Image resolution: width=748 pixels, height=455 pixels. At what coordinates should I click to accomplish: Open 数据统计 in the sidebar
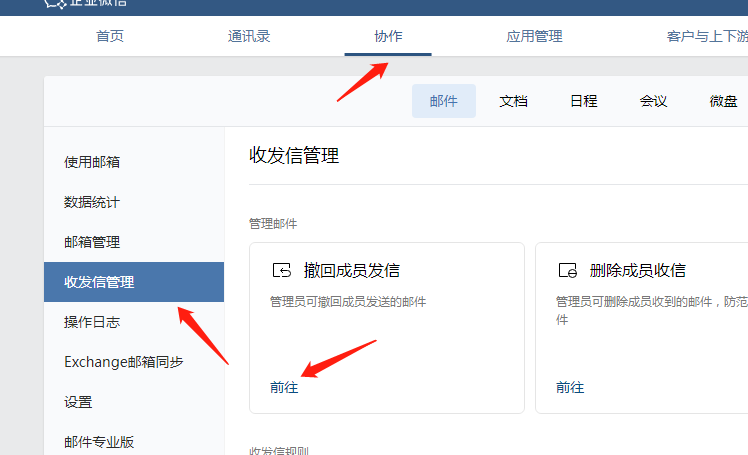(92, 202)
